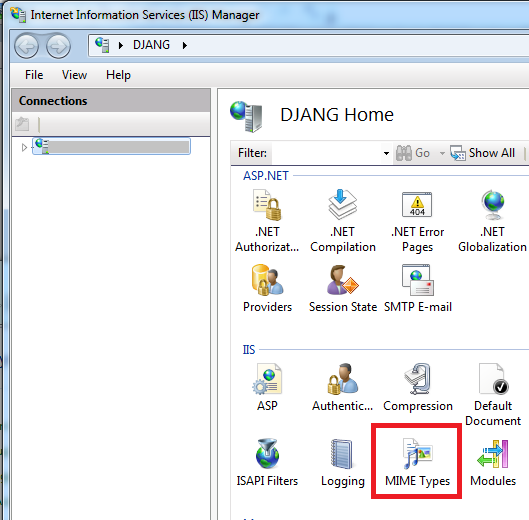Click DJANG in the address breadcrumb

click(151, 45)
